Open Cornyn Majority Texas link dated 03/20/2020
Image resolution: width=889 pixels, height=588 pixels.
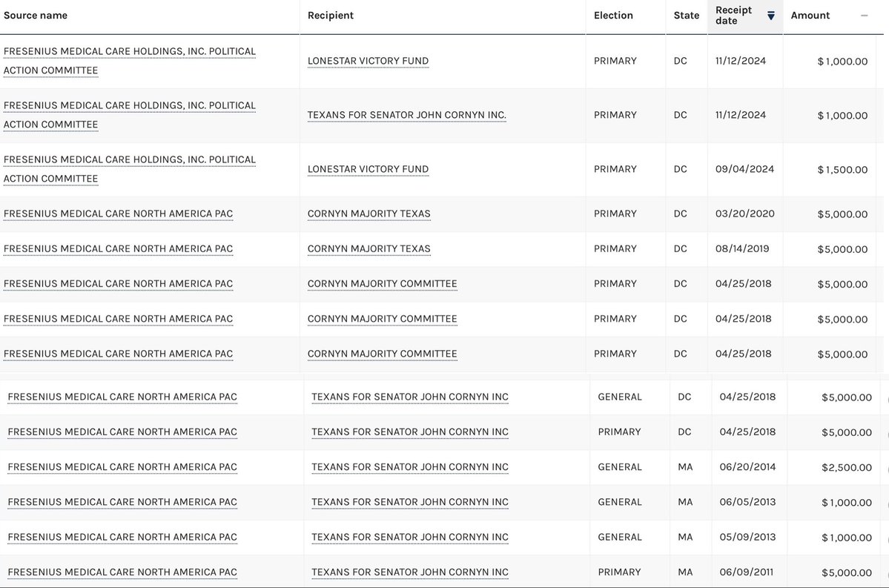pyautogui.click(x=369, y=214)
